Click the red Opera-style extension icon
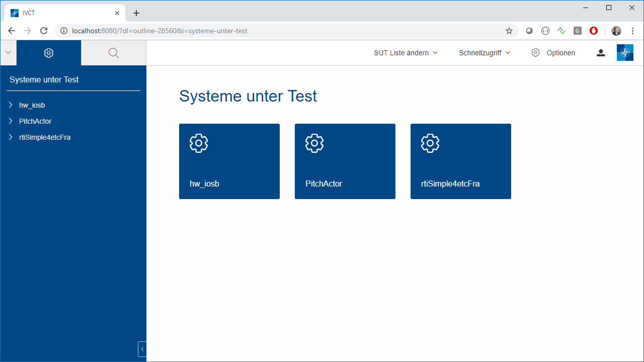The image size is (644, 362). pyautogui.click(x=594, y=31)
